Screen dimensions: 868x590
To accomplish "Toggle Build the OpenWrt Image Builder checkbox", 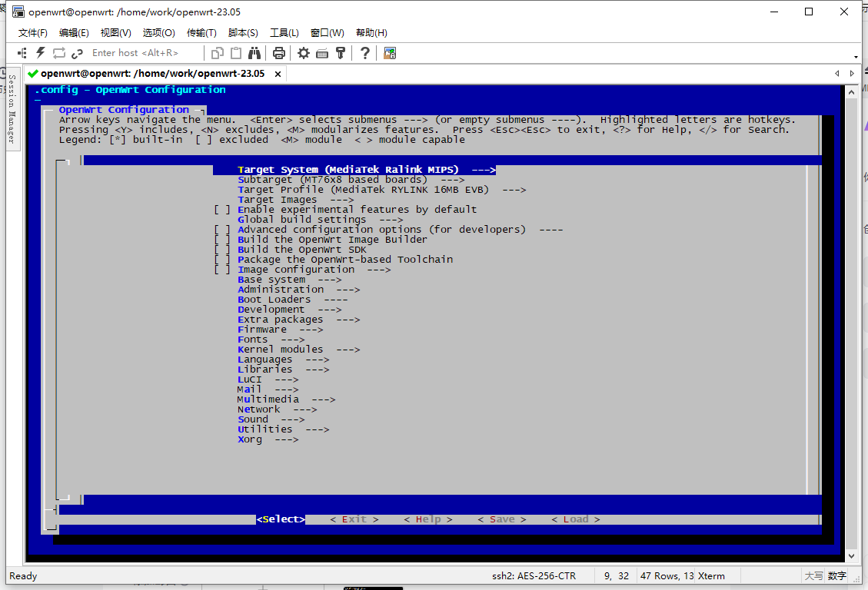I will (x=222, y=240).
